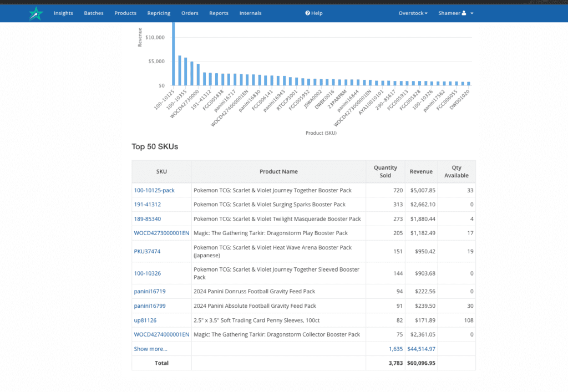Click the $1,182.49 revenue cell
The image size is (568, 392).
(x=423, y=233)
